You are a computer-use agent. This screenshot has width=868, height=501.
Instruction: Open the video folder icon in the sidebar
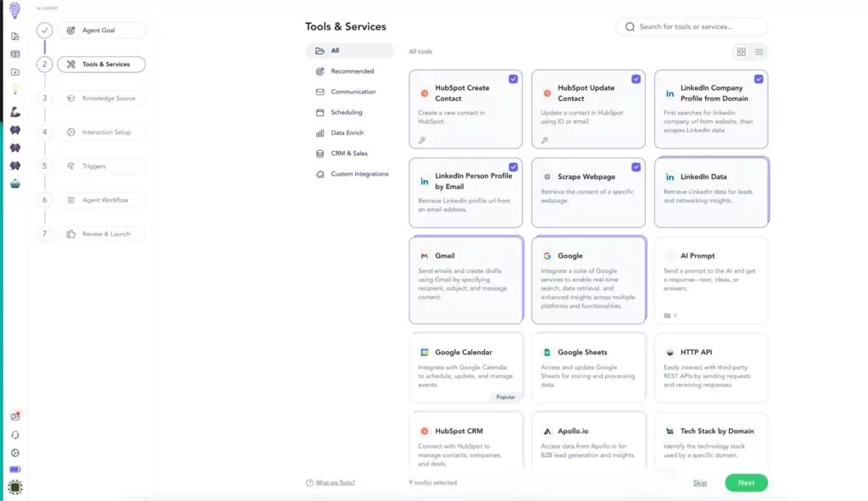pos(15,72)
